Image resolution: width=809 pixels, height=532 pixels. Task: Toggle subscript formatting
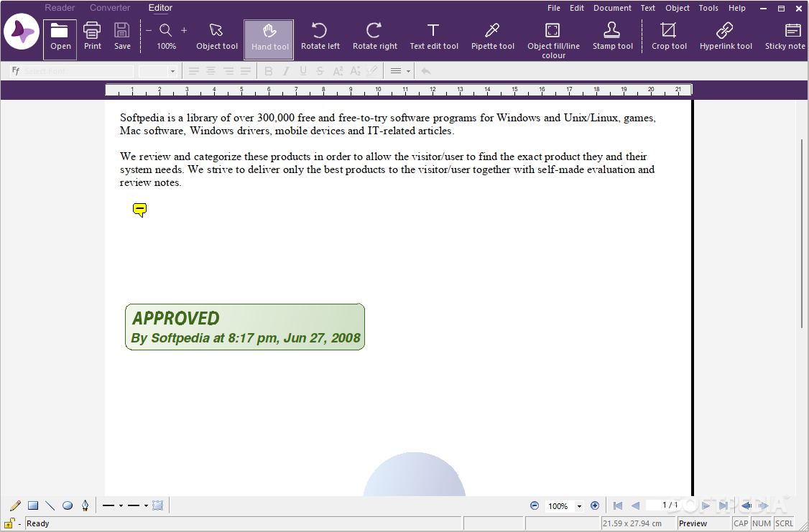(x=355, y=71)
